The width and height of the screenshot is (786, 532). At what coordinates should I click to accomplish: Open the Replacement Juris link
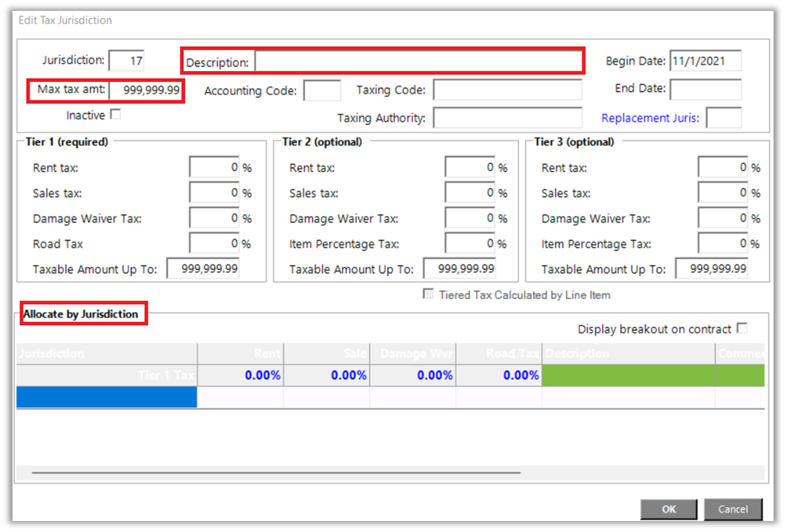(x=649, y=119)
